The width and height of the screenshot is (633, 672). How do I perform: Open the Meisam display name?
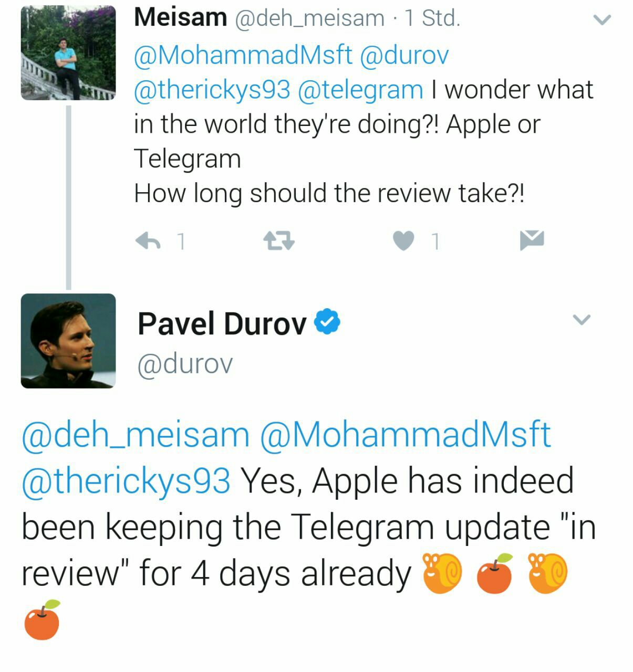pos(181,17)
